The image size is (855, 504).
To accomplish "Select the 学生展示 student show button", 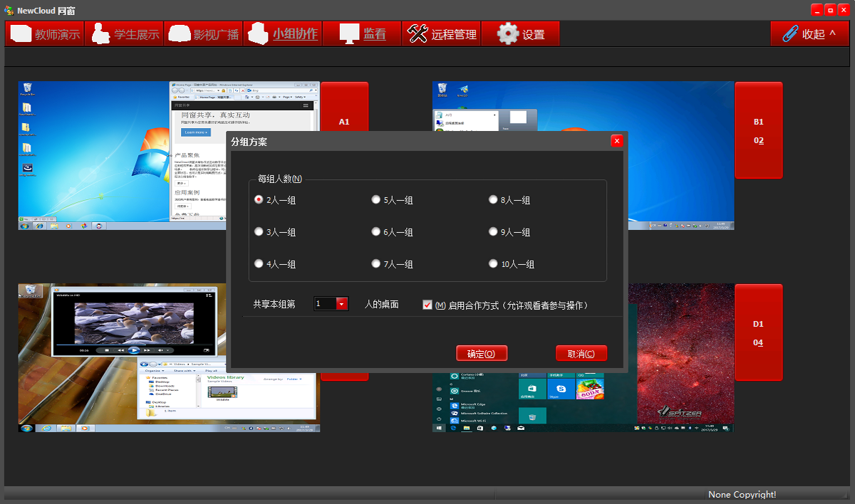I will click(x=125, y=33).
